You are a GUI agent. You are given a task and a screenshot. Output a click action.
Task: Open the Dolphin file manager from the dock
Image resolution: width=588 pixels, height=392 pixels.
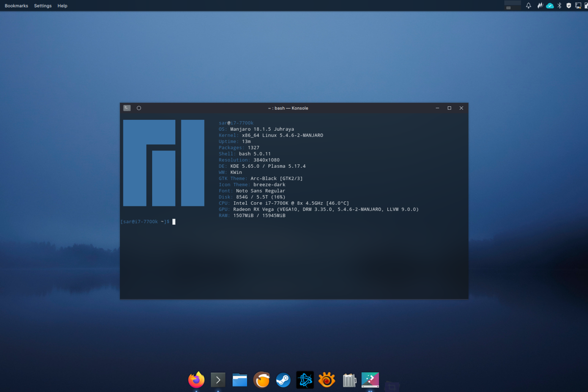(240, 379)
